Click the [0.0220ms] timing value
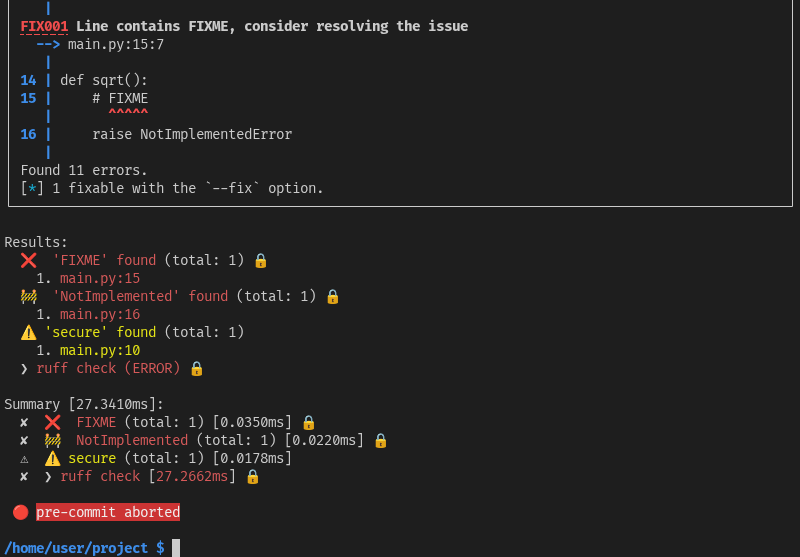This screenshot has height=557, width=800. [x=324, y=440]
